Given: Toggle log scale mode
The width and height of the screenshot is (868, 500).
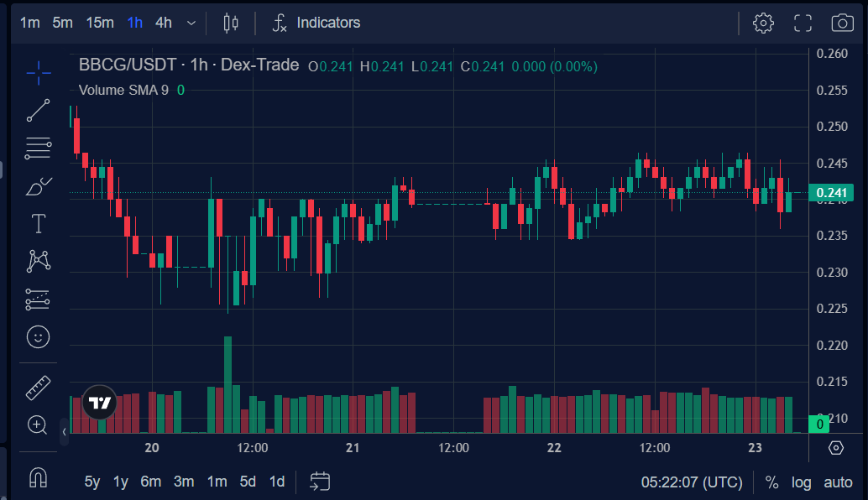Looking at the screenshot, I should pyautogui.click(x=801, y=482).
